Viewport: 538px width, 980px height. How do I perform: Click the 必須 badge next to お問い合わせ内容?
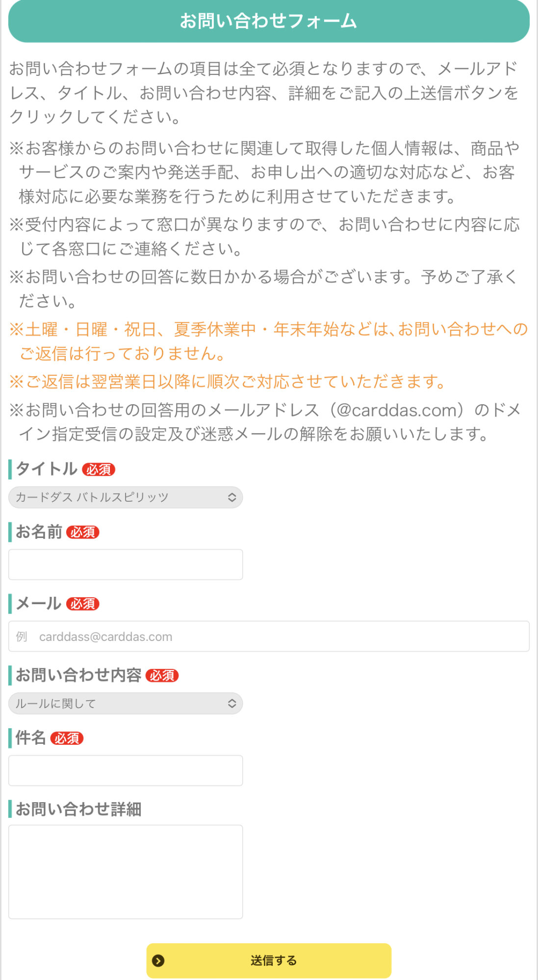(162, 675)
